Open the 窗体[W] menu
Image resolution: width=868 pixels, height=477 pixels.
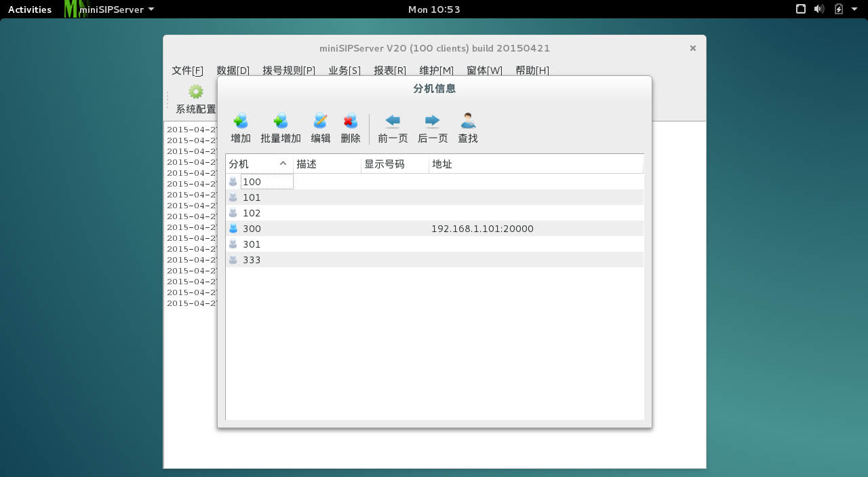click(x=485, y=71)
